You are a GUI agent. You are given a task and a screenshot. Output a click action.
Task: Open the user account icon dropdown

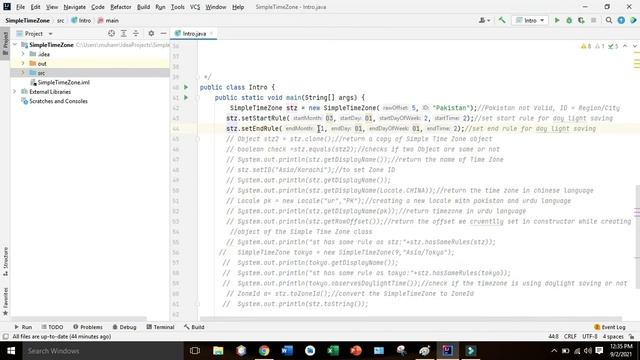484,20
